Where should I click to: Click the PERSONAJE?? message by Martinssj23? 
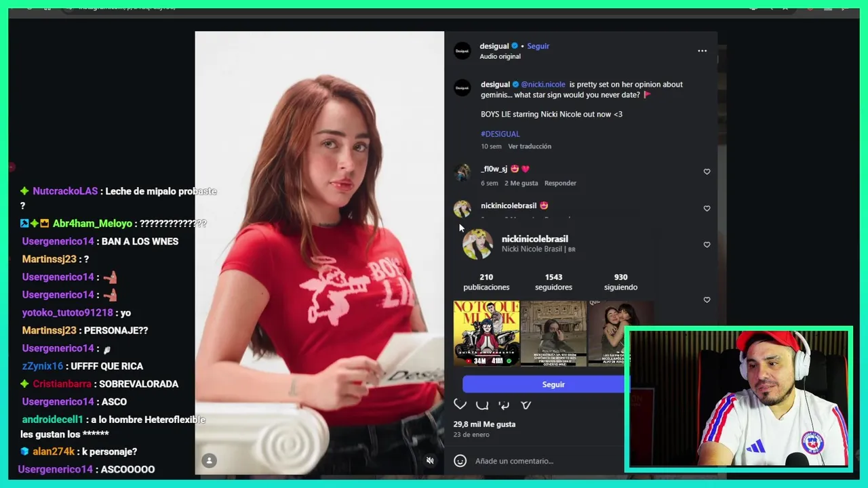(115, 331)
